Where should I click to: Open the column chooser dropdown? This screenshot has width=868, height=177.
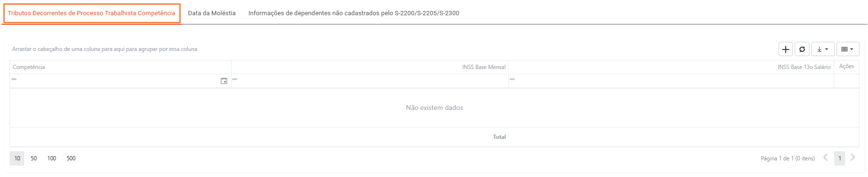tap(848, 49)
